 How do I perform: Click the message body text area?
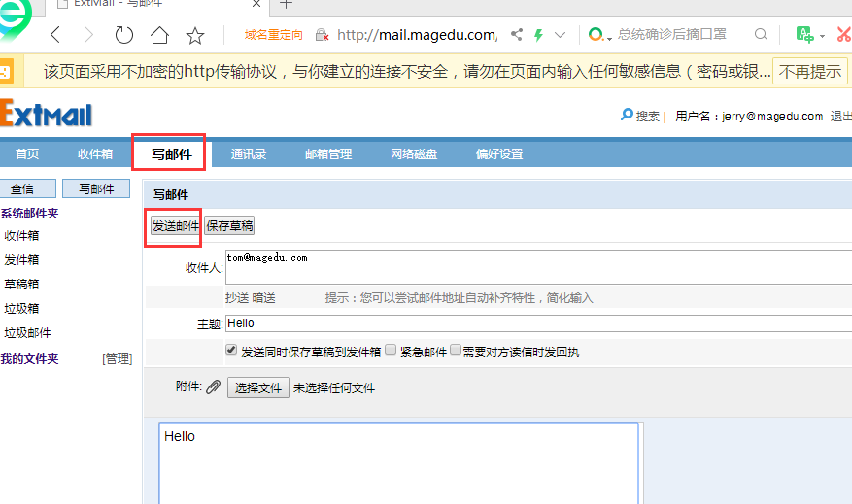point(399,464)
